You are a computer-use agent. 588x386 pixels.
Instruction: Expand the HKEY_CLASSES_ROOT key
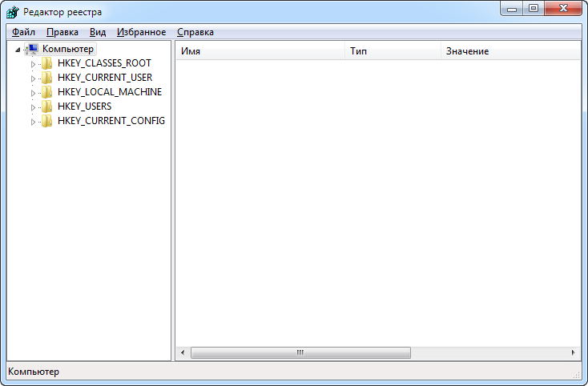pos(33,64)
